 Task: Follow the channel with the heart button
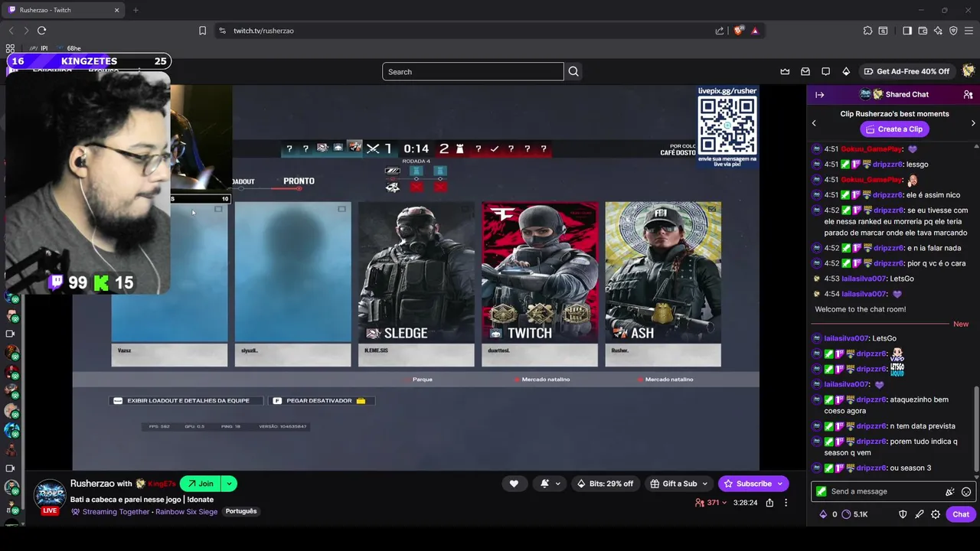(514, 484)
